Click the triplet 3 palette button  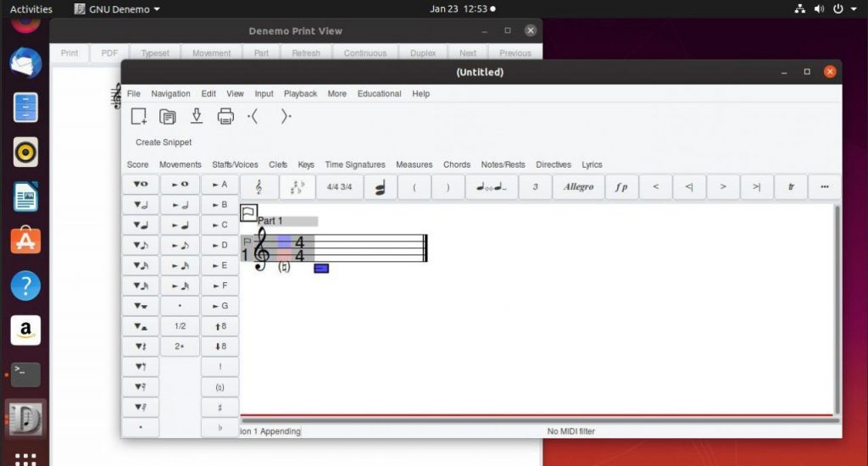pos(536,187)
